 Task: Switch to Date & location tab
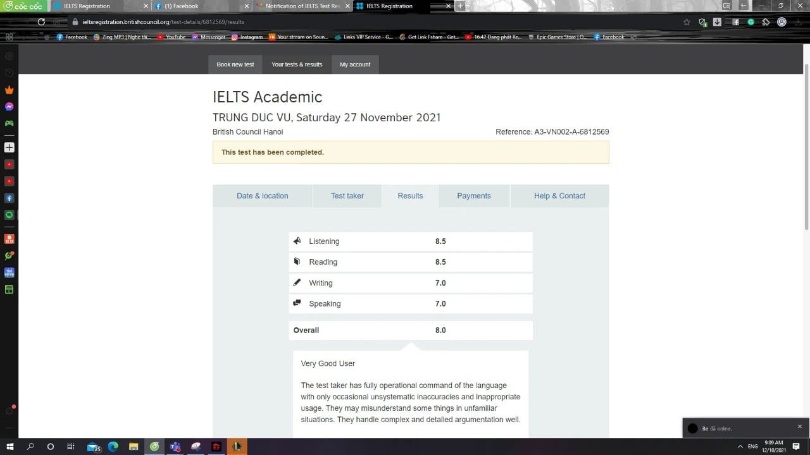(262, 196)
